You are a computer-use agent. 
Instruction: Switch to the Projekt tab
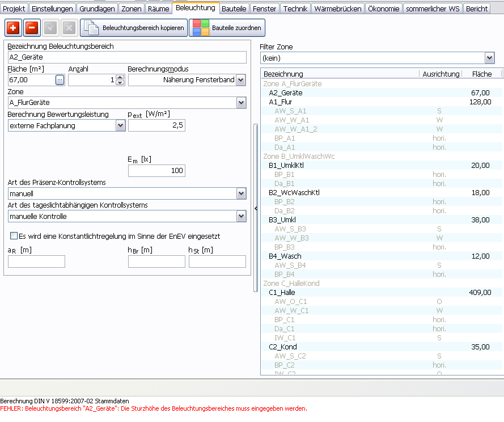(14, 9)
